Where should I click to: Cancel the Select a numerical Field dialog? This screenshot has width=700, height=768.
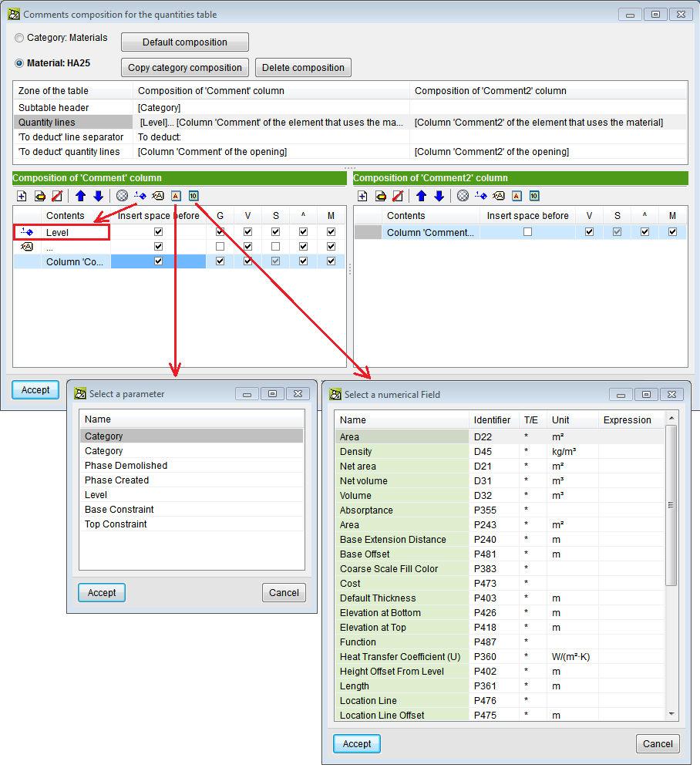click(x=657, y=743)
